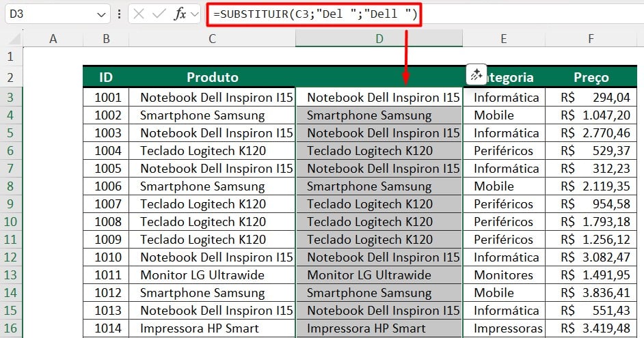Click the Insert Function fx icon
This screenshot has width=644, height=338.
click(x=180, y=14)
